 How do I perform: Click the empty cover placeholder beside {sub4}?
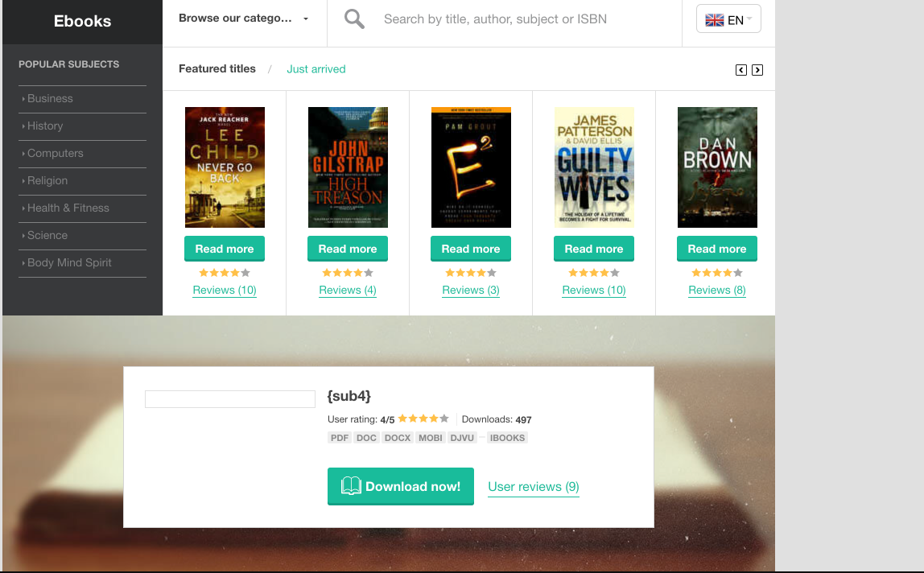pos(230,399)
